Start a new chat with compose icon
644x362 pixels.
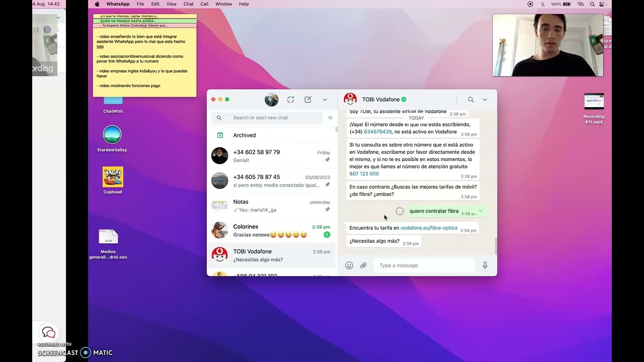point(308,100)
